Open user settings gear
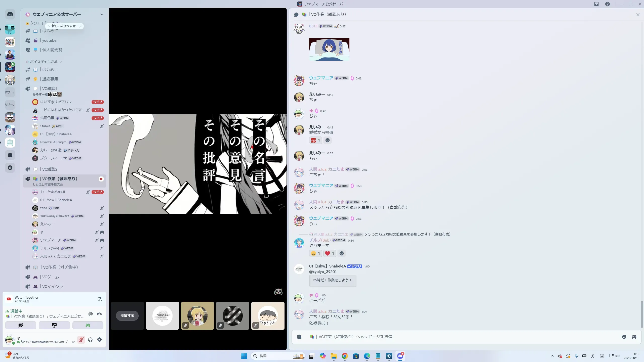This screenshot has width=644, height=362. point(99,340)
